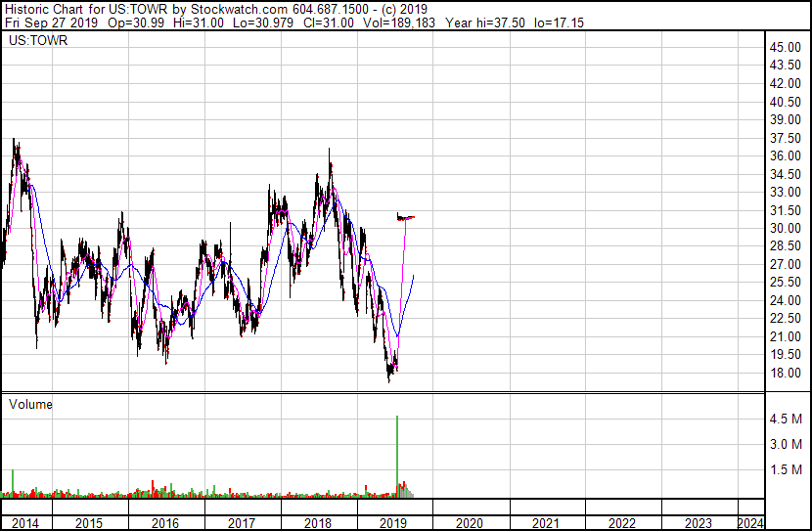Select the 2016 year on time axis

coord(165,523)
